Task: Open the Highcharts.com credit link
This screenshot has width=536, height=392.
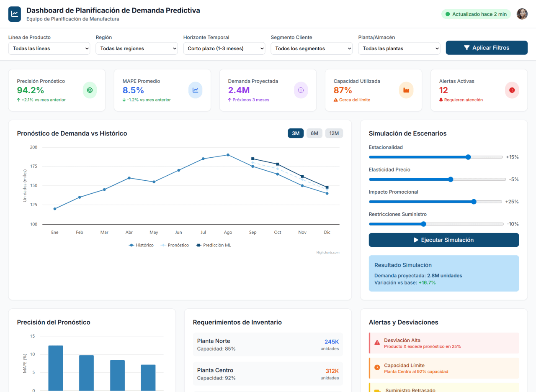Action: coord(328,253)
